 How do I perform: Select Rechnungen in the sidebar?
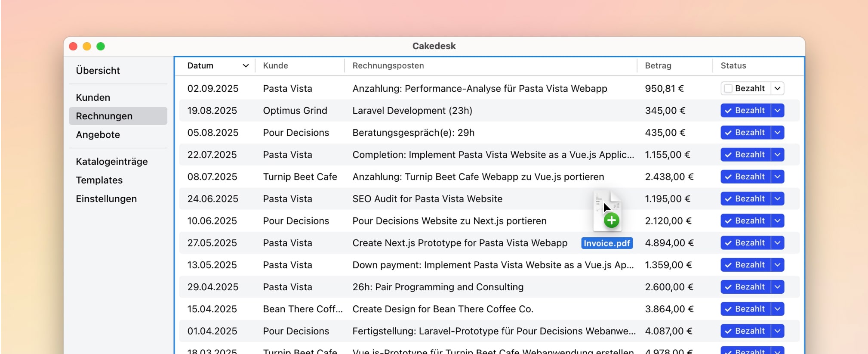coord(118,116)
